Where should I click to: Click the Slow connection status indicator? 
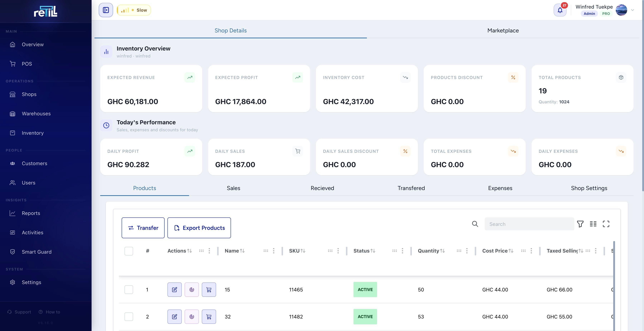click(134, 10)
